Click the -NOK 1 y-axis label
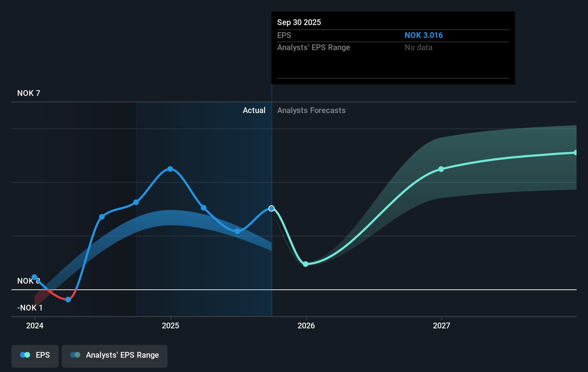The width and height of the screenshot is (588, 372). tap(30, 308)
